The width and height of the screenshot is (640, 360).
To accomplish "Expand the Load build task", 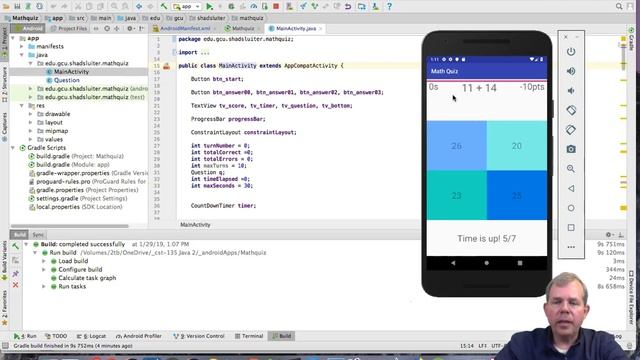I will [x=44, y=261].
